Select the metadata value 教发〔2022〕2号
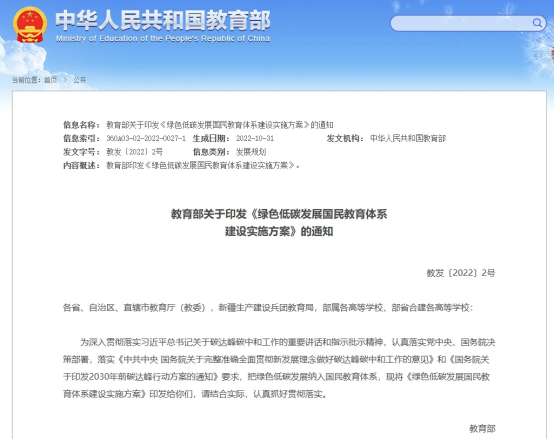This screenshot has height=439, width=554. pyautogui.click(x=135, y=152)
